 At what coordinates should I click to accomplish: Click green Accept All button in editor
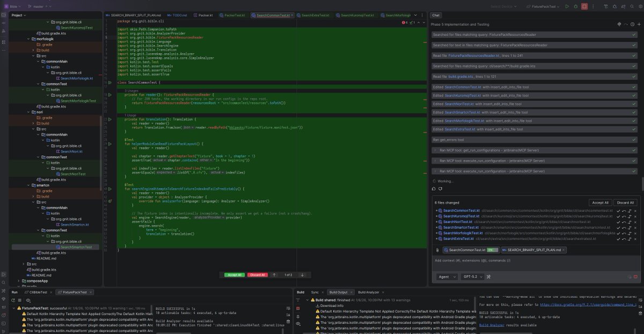[235, 274]
